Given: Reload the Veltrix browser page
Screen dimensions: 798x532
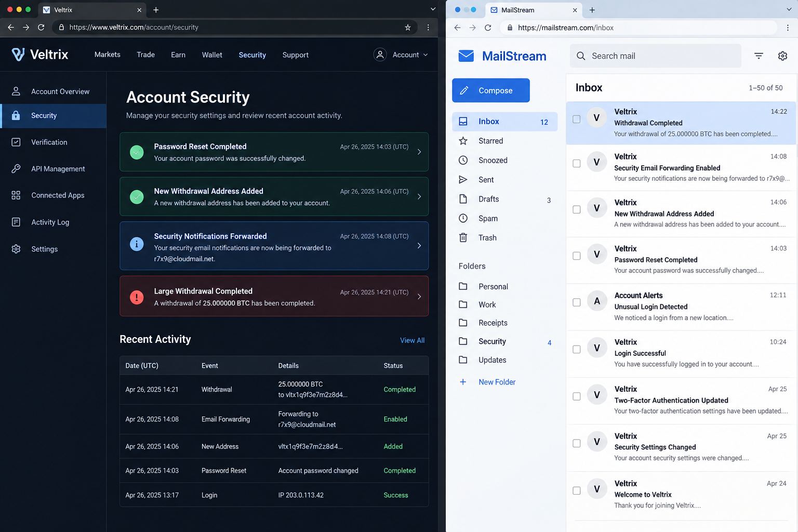Looking at the screenshot, I should point(41,28).
